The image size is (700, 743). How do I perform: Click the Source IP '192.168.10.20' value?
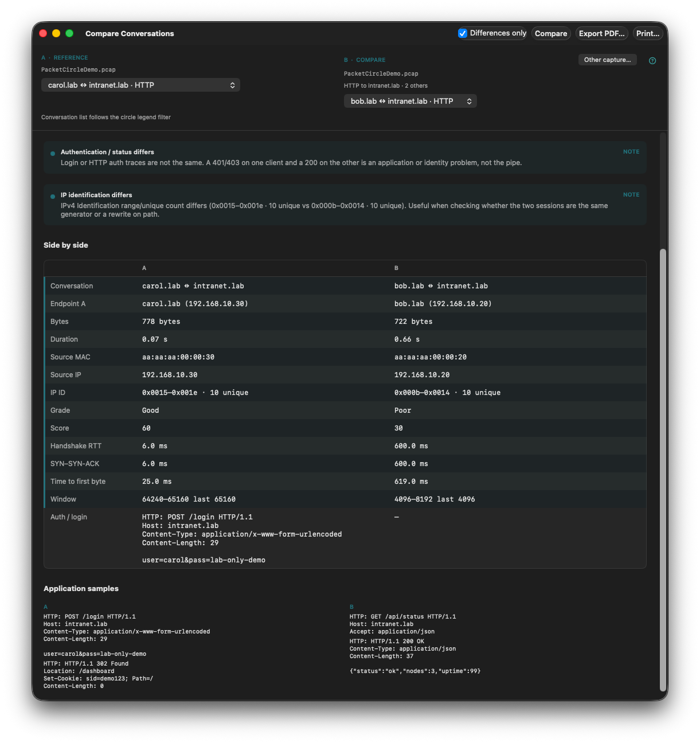point(422,375)
